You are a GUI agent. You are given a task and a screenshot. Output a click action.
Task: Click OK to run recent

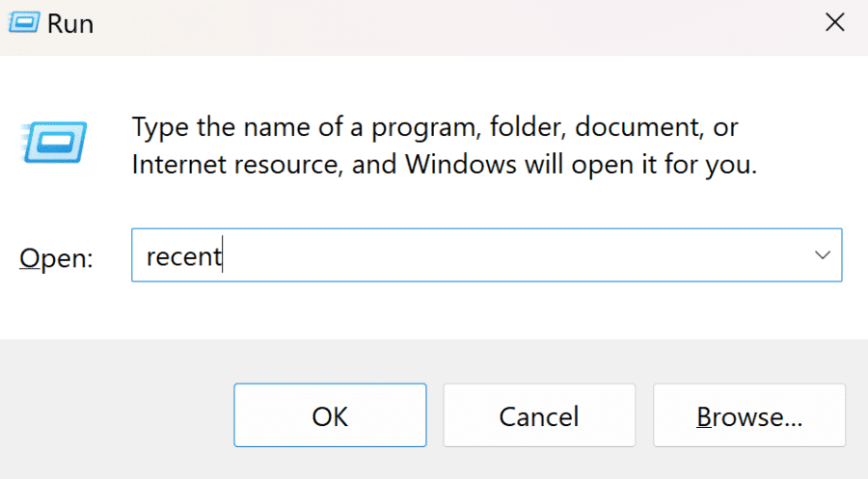(330, 415)
